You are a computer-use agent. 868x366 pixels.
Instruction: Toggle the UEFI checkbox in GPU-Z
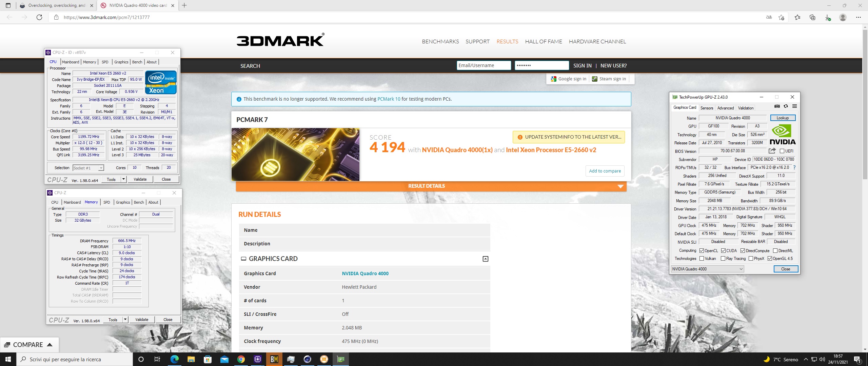782,151
